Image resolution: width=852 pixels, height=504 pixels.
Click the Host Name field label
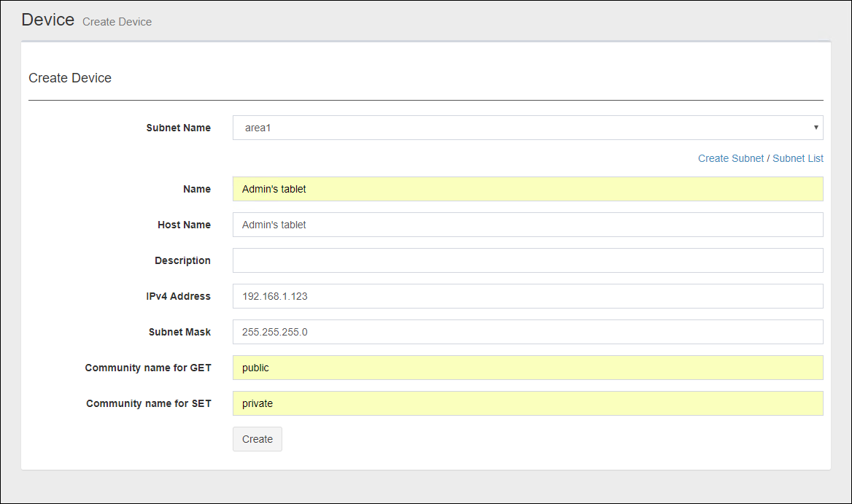click(184, 225)
